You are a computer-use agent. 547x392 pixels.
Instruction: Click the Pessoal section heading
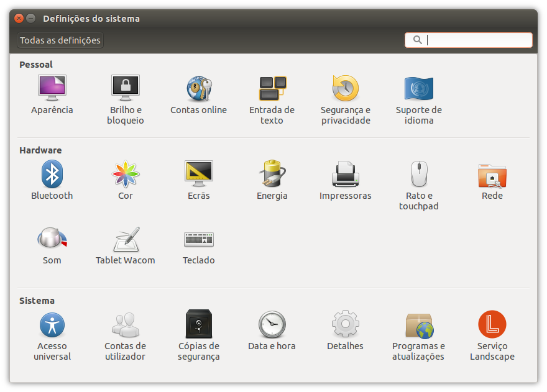[36, 65]
